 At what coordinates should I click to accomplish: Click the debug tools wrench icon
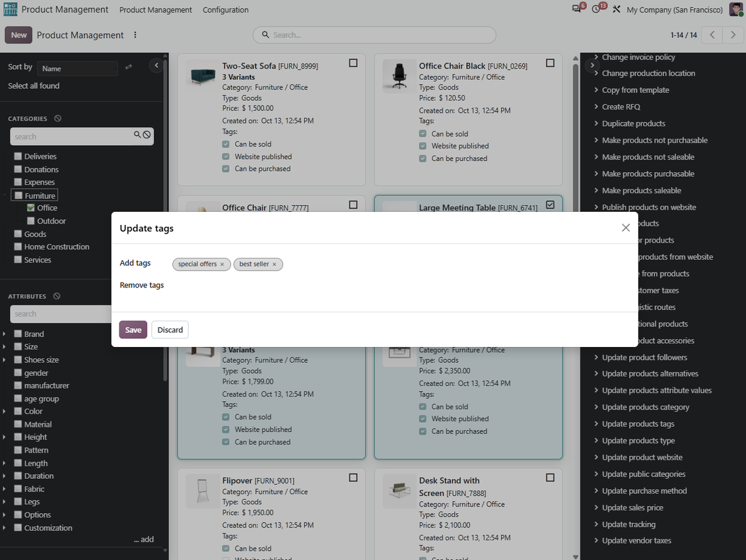point(616,9)
